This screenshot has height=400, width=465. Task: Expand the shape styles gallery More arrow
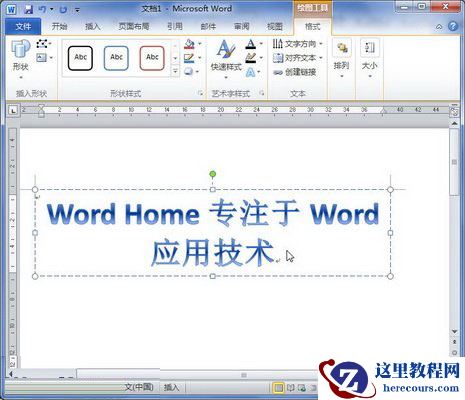point(175,71)
